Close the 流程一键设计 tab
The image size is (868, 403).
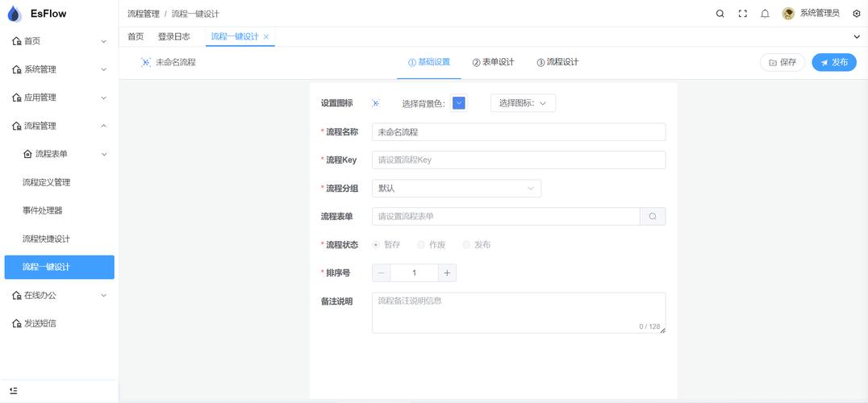266,36
